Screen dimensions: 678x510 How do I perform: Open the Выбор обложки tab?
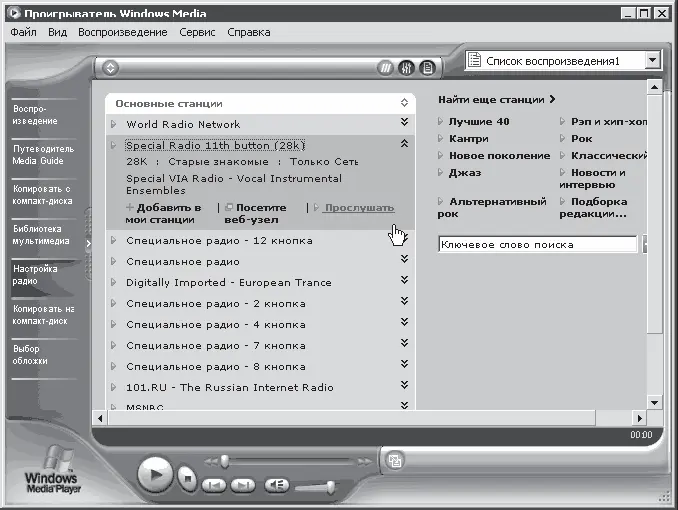coord(43,355)
